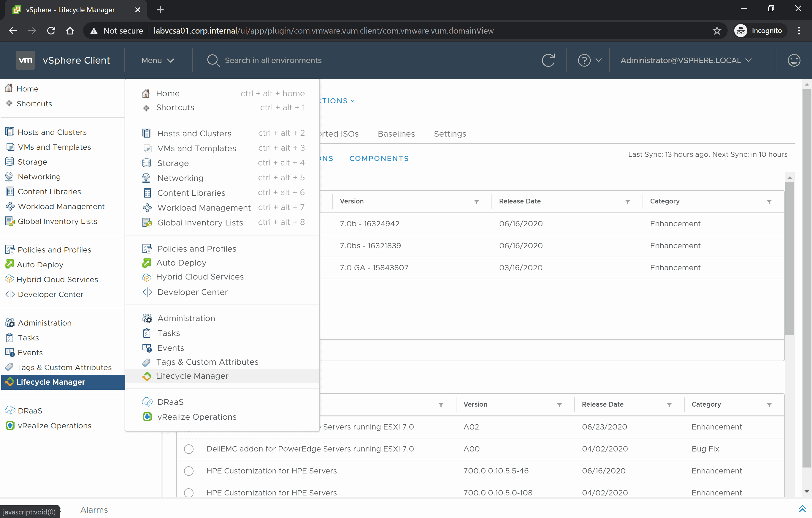This screenshot has width=812, height=518.
Task: Click vRealize Operations icon in dropdown menu
Action: coord(147,417)
